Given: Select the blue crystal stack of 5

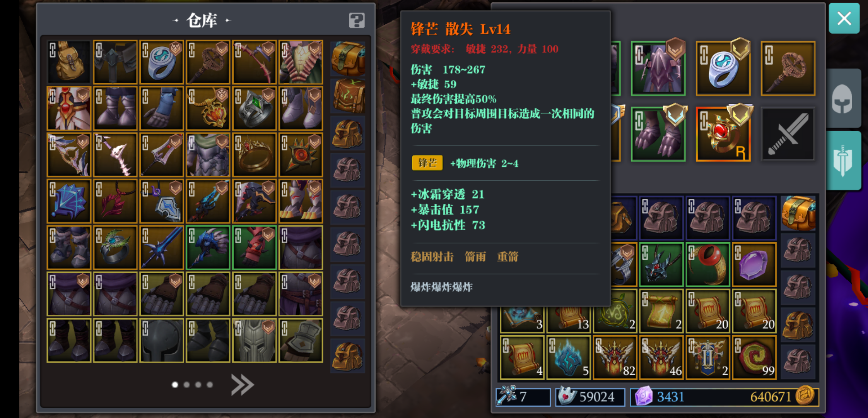Looking at the screenshot, I should (x=568, y=358).
